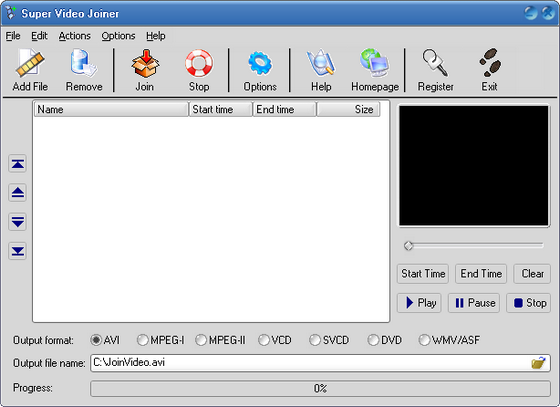
Task: Stop the video preview playback
Action: coord(529,303)
